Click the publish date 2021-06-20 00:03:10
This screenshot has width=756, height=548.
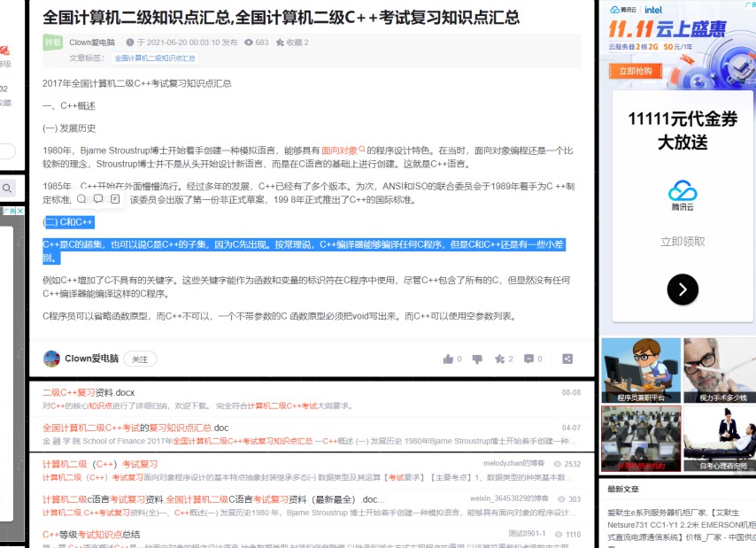(x=183, y=42)
